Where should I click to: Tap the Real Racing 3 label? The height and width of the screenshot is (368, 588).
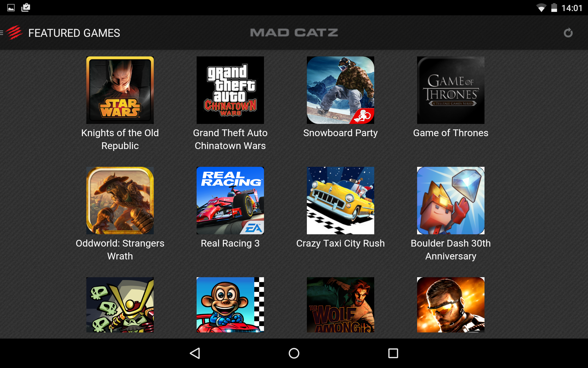(230, 243)
